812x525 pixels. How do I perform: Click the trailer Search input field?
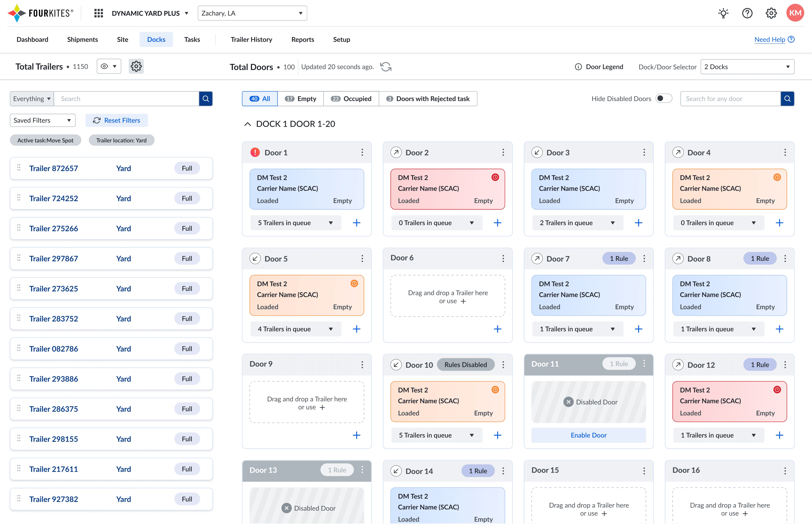[126, 98]
